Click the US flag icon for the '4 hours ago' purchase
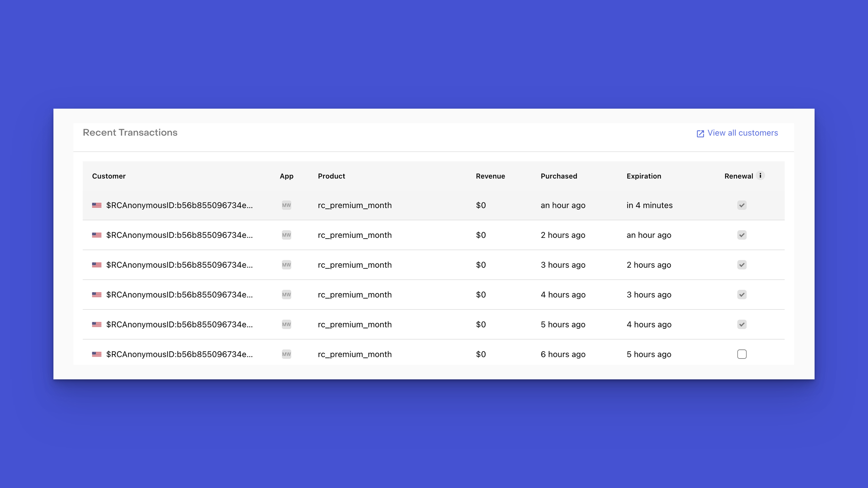Image resolution: width=868 pixels, height=488 pixels. coord(97,295)
